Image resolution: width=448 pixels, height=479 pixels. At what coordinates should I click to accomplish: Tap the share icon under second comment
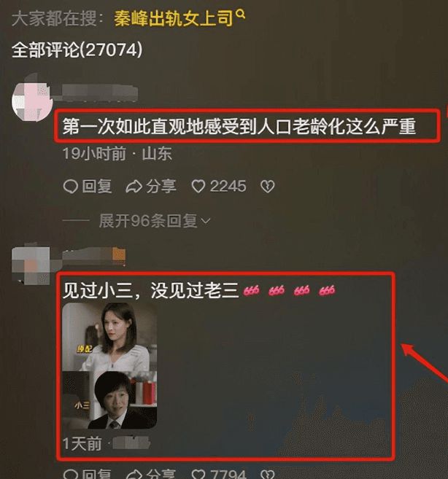click(x=134, y=474)
